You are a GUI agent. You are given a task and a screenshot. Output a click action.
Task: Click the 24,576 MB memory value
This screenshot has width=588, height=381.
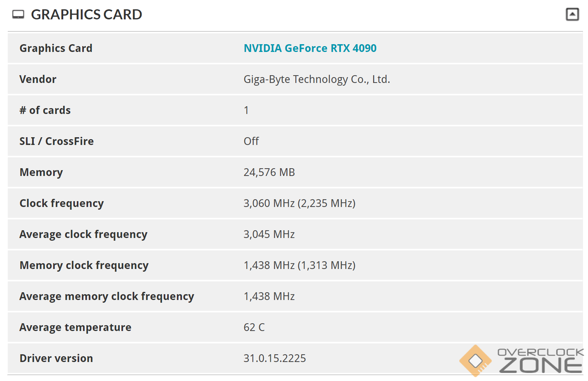point(269,172)
